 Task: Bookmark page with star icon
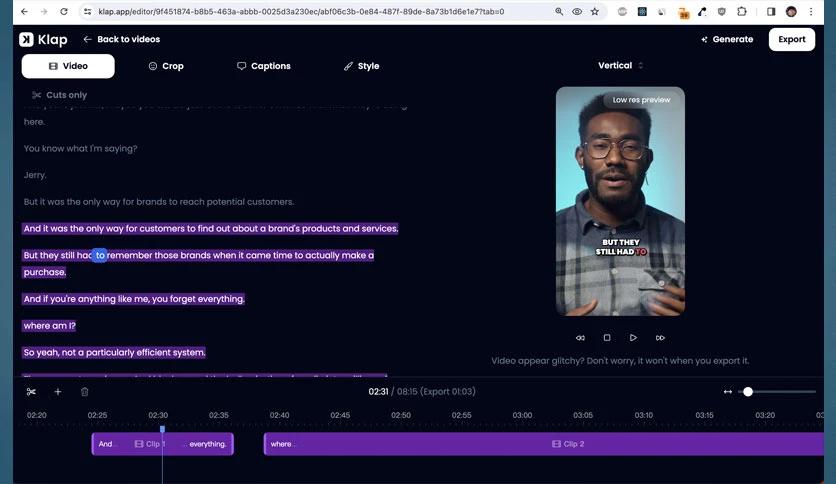594,11
